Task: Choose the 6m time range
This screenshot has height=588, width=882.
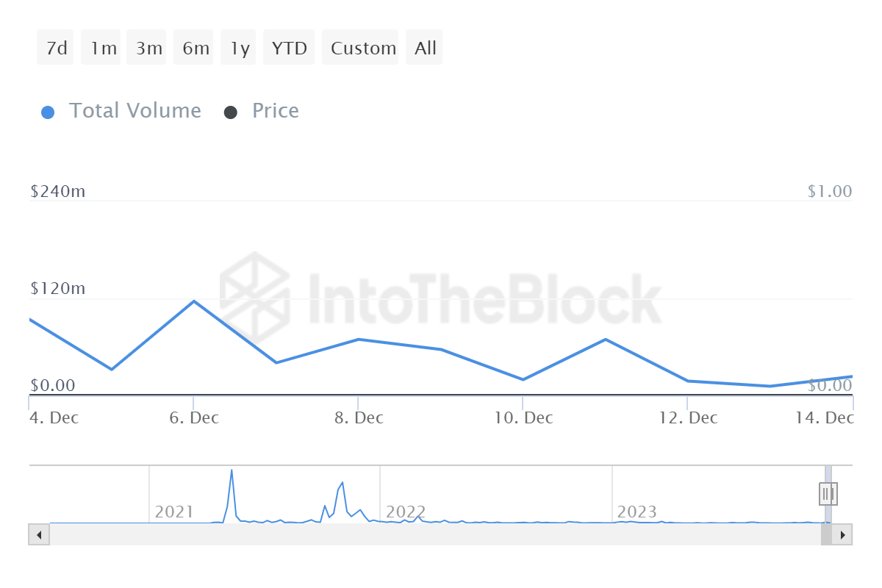Action: [x=195, y=49]
